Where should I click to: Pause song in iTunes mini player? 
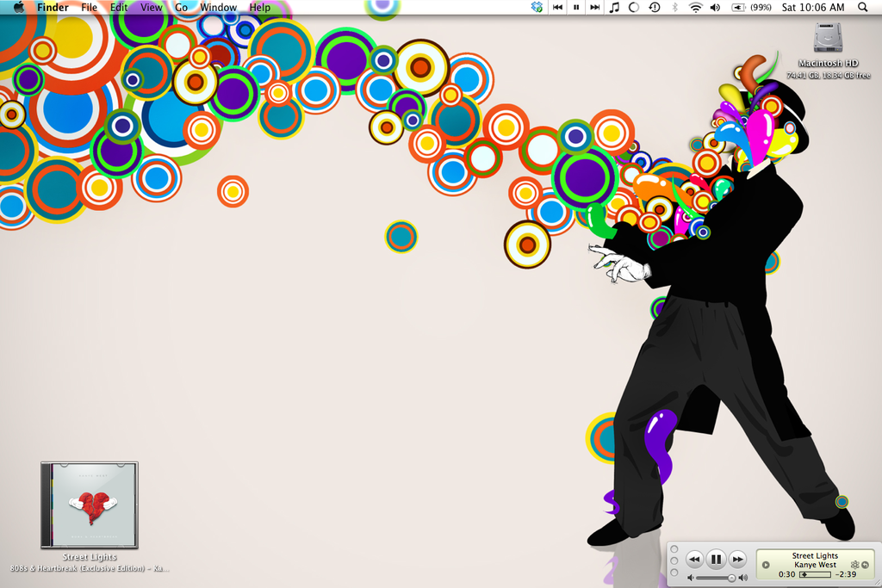(716, 560)
